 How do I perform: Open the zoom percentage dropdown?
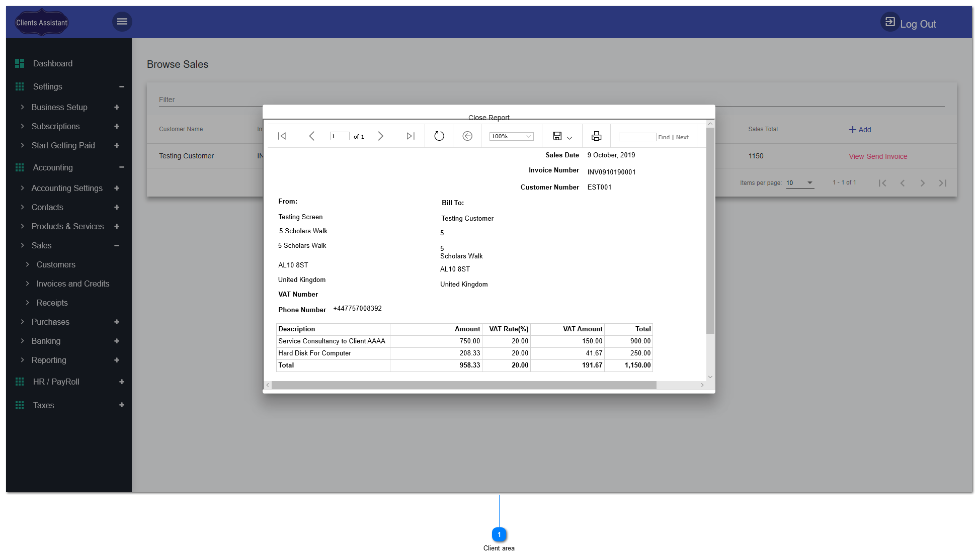511,136
